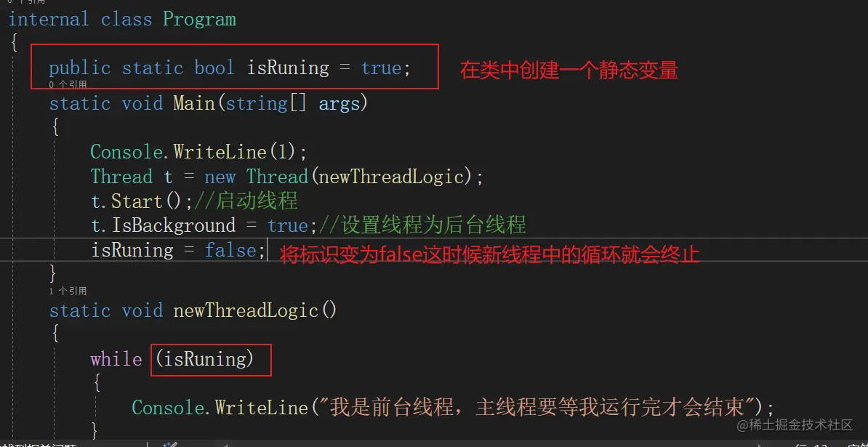Click the IsBackground property

point(174,226)
